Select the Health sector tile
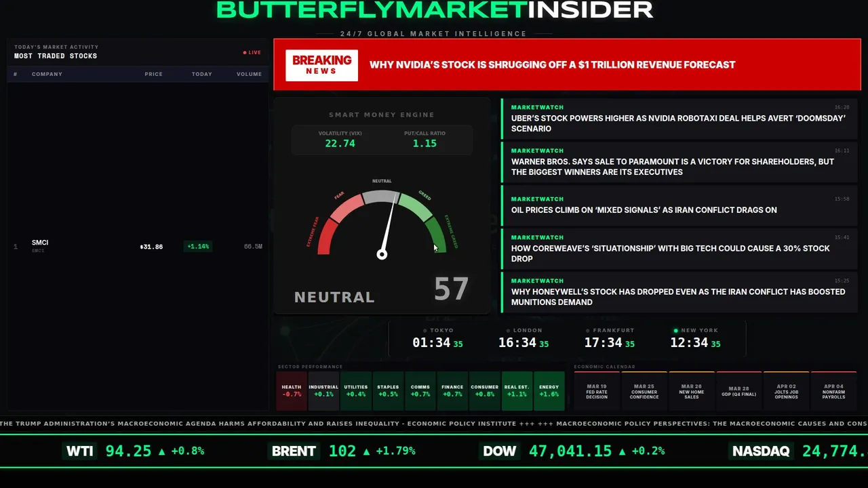The width and height of the screenshot is (868, 488). pos(292,390)
